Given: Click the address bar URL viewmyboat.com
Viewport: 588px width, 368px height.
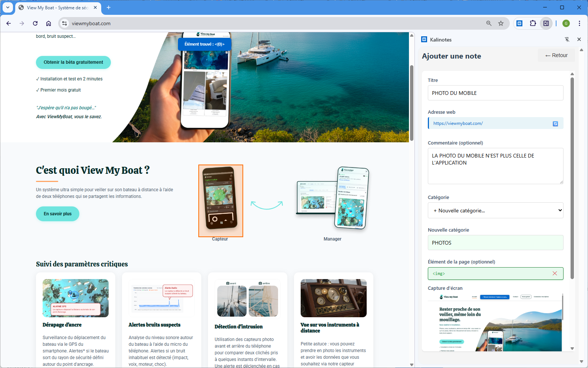Looking at the screenshot, I should (x=91, y=23).
